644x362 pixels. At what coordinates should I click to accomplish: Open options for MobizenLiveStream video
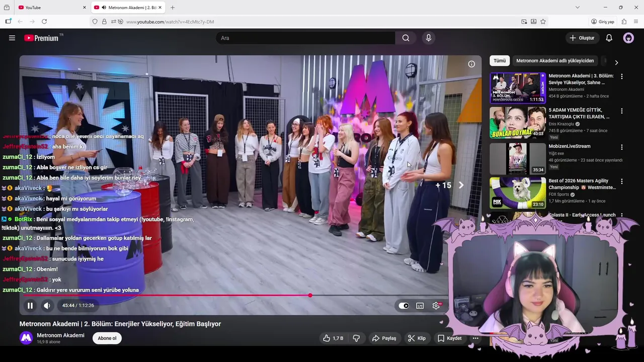coord(622,147)
